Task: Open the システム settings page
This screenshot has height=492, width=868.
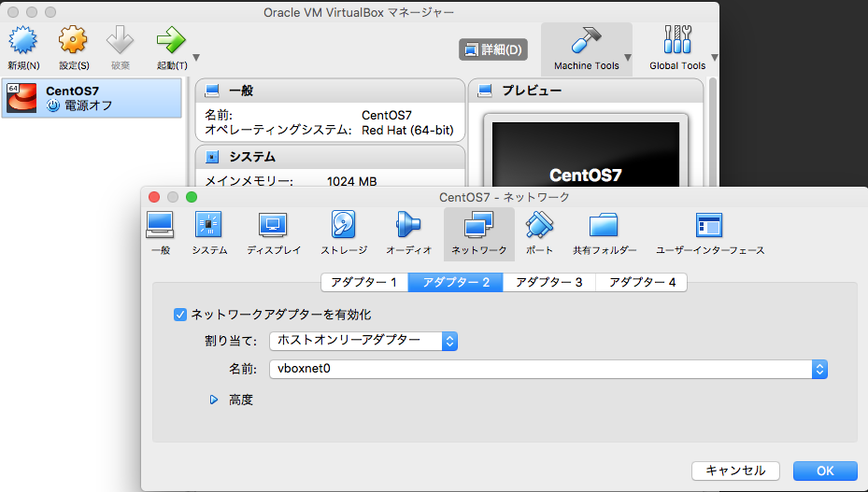Action: coord(208,232)
